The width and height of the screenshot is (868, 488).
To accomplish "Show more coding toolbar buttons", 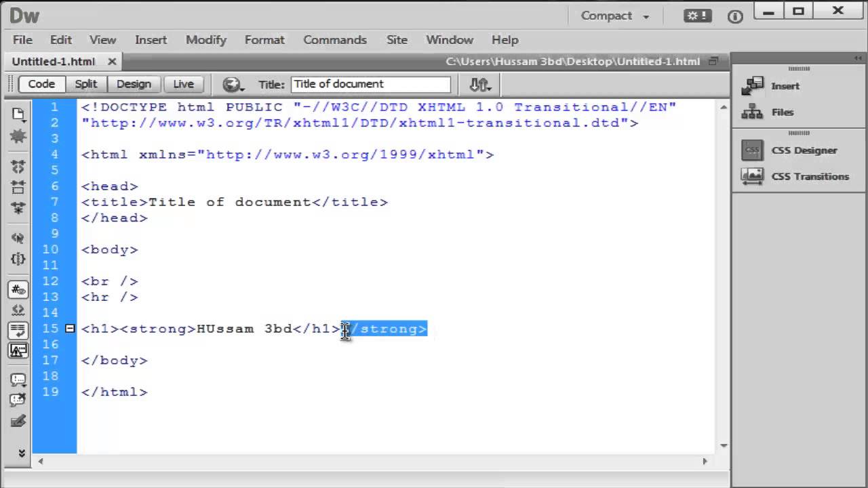I will point(20,453).
